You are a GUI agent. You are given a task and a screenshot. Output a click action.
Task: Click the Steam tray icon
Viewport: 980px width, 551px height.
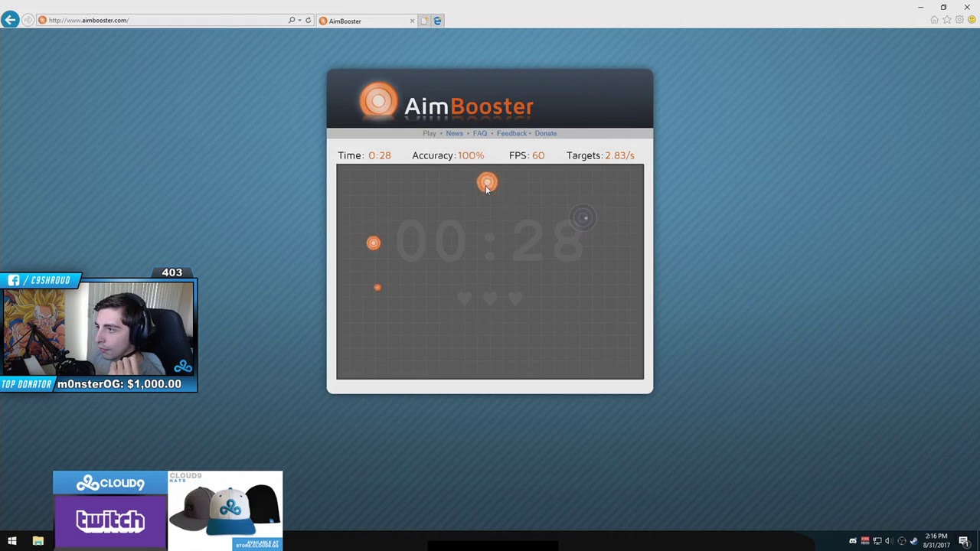point(913,541)
